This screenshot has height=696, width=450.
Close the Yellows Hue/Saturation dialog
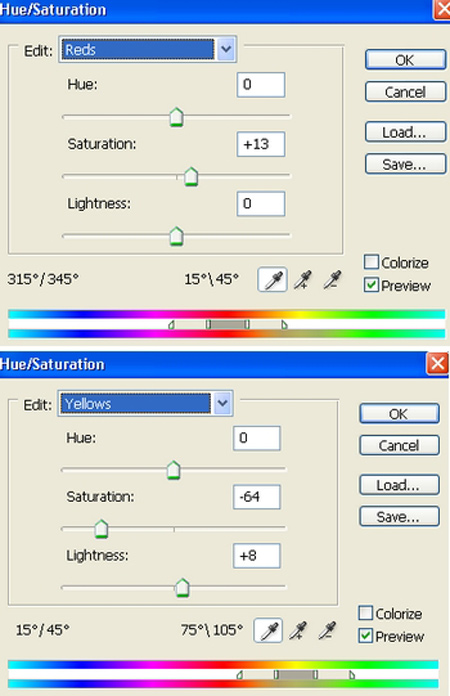(437, 364)
